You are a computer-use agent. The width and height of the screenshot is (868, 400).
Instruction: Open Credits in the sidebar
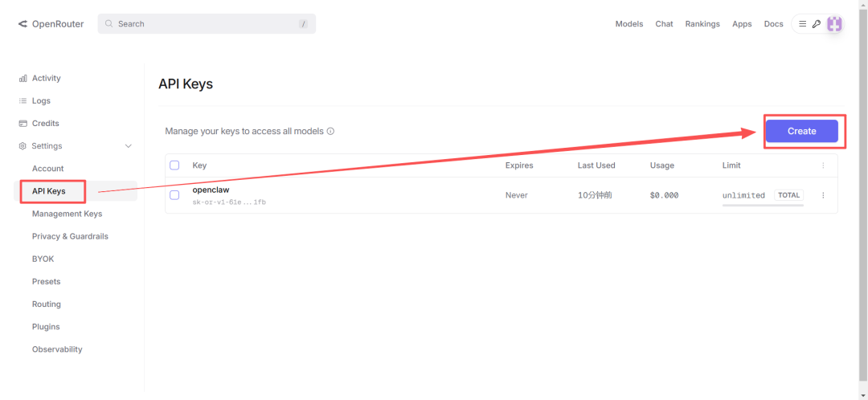45,124
